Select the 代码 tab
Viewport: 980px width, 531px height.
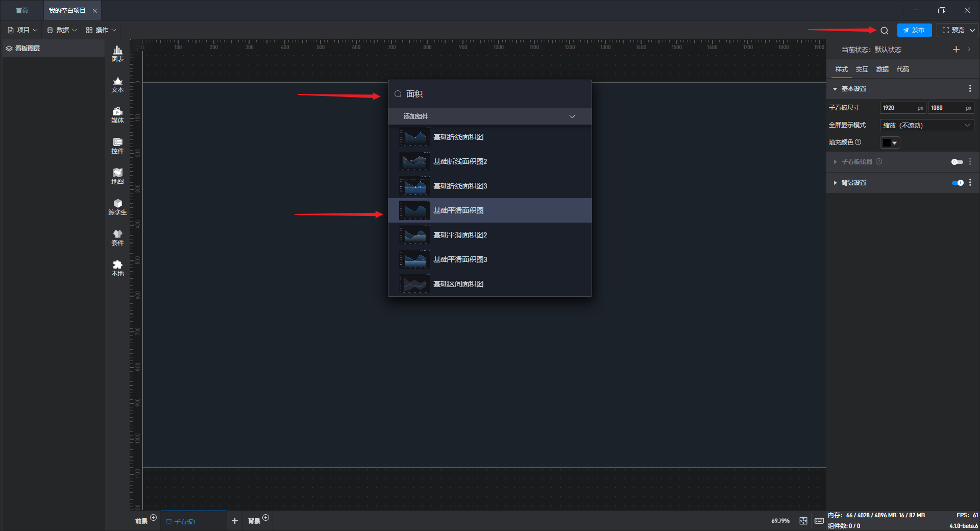[902, 69]
